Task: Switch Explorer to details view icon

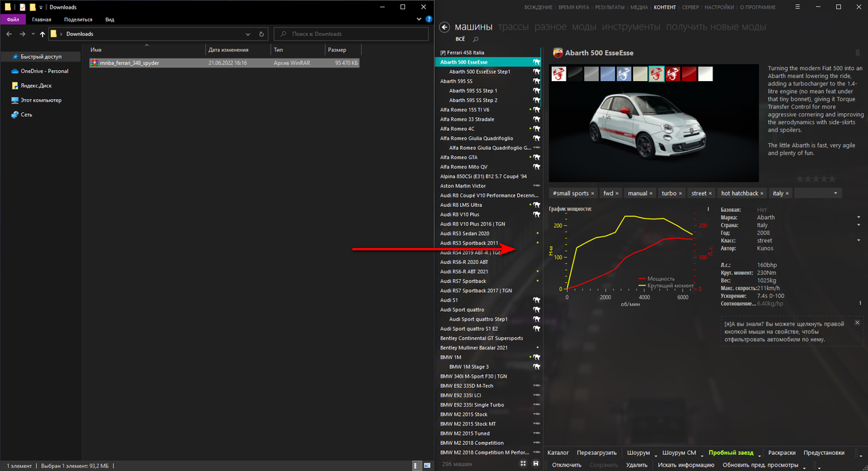Action: [417, 465]
